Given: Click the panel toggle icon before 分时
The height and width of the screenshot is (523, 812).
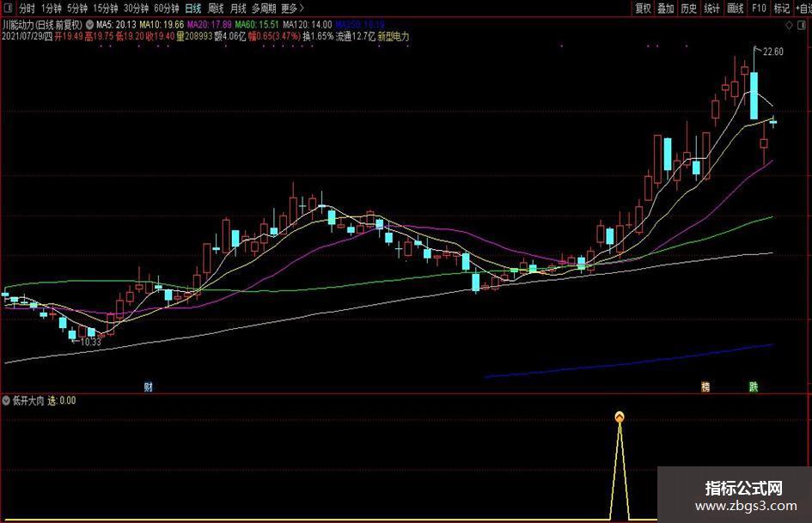Looking at the screenshot, I should click(8, 8).
